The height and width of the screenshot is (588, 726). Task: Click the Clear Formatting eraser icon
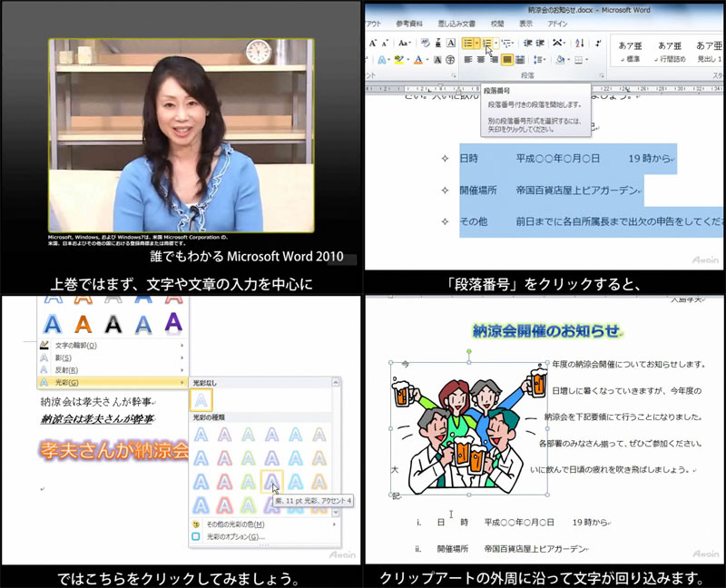(425, 43)
